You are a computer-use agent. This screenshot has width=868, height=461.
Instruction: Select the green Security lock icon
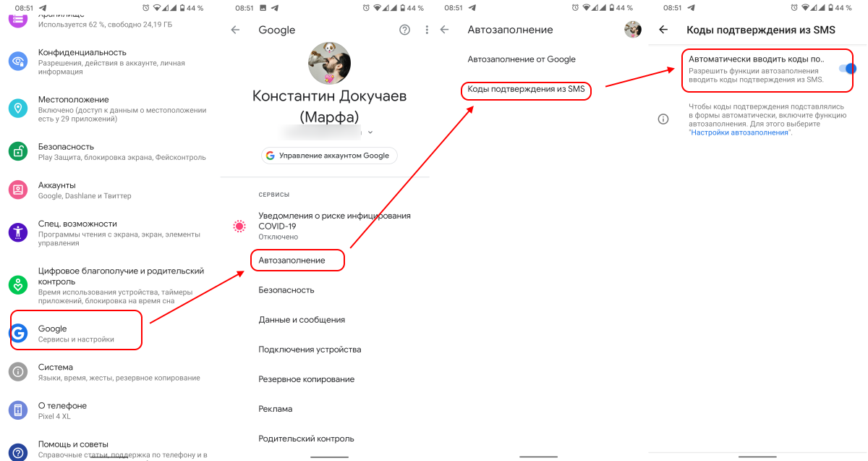coord(18,151)
